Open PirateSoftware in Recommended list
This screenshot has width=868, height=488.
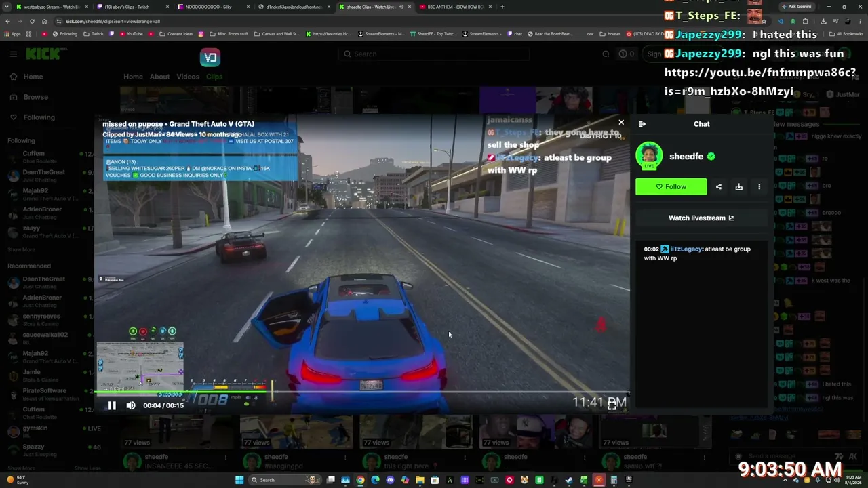(51, 394)
